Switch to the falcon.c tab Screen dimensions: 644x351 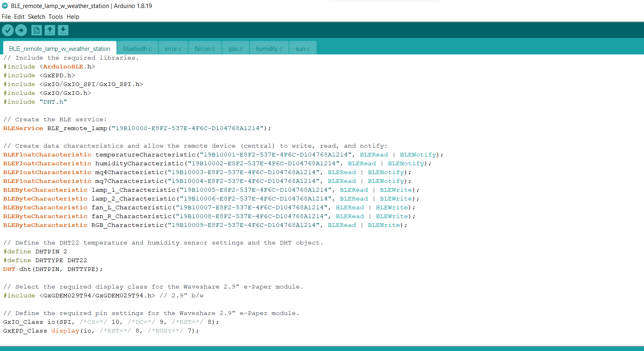pyautogui.click(x=205, y=49)
